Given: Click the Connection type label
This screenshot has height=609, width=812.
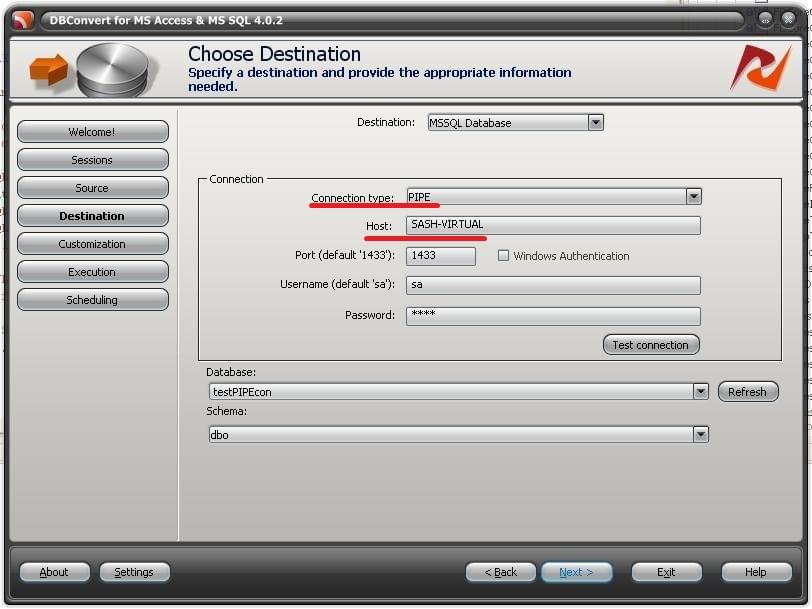Looking at the screenshot, I should click(x=353, y=198).
